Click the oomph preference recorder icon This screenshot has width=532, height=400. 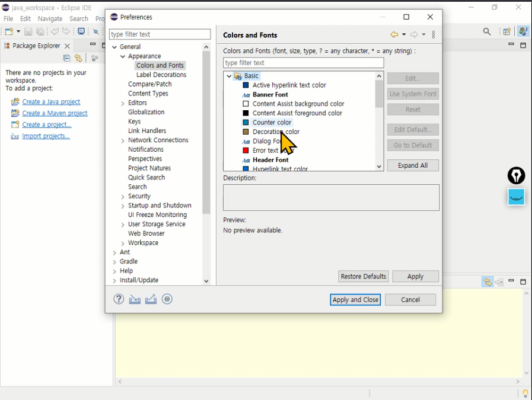click(167, 299)
